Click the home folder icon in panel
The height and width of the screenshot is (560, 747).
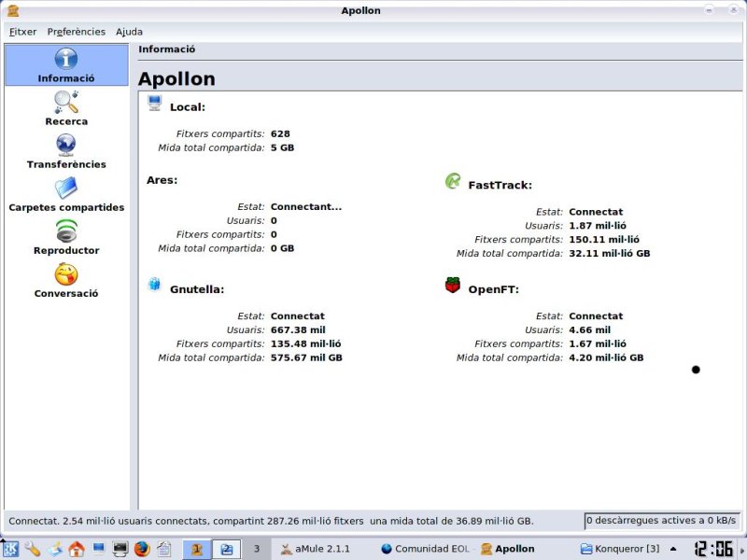point(77,549)
